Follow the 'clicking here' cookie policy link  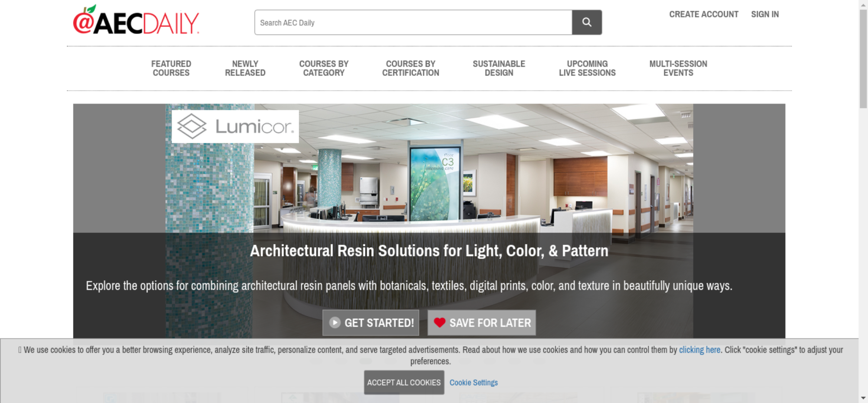[700, 350]
